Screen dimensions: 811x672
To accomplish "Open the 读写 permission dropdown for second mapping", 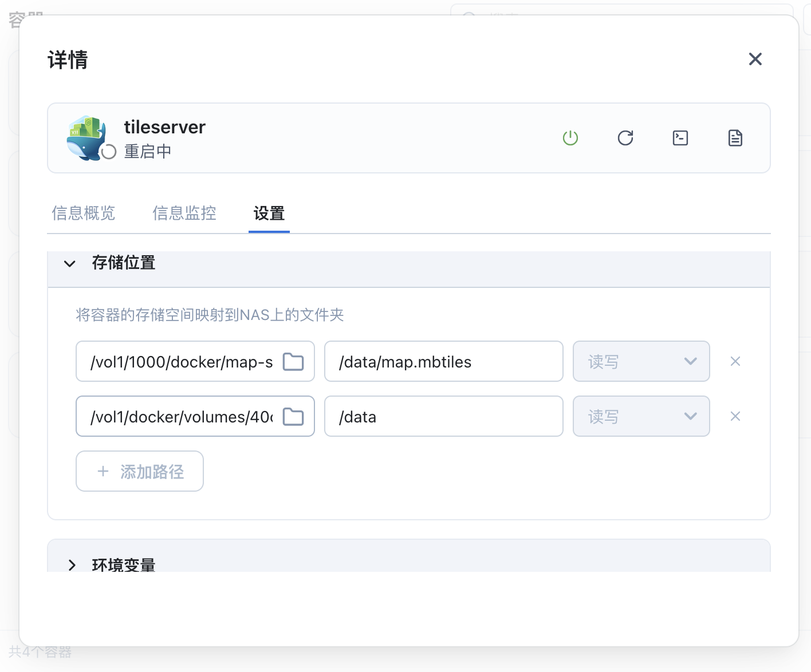I will point(641,416).
